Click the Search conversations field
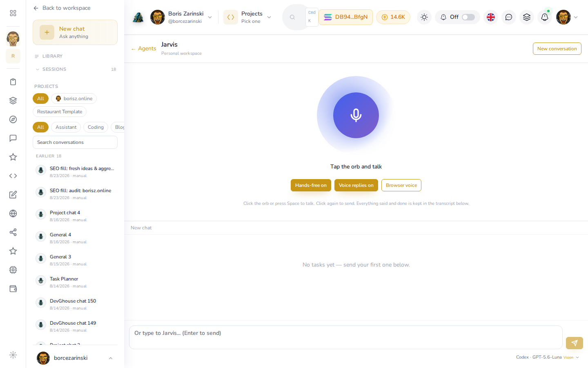 coord(75,142)
